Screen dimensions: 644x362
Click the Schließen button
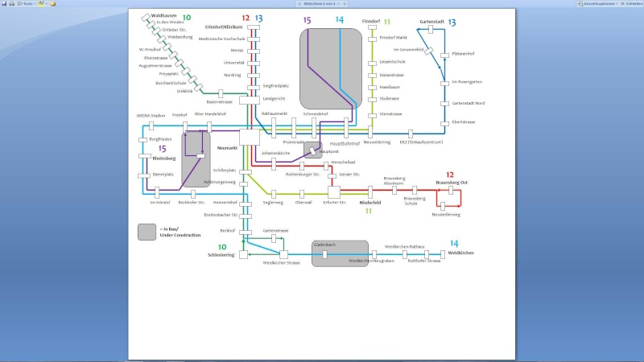pos(631,3)
